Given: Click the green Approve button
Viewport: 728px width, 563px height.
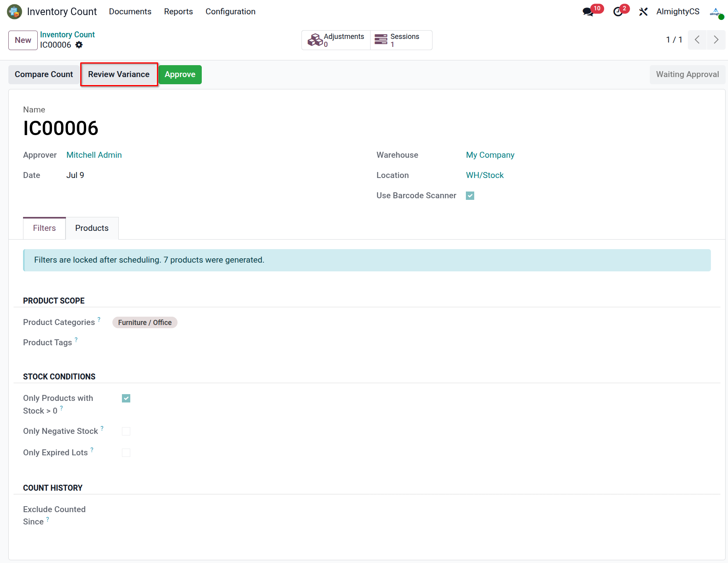Looking at the screenshot, I should pos(180,74).
